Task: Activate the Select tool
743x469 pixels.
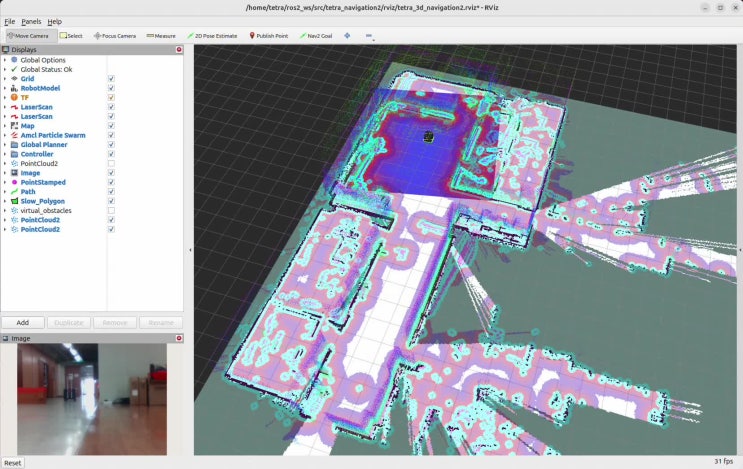Action: tap(71, 36)
